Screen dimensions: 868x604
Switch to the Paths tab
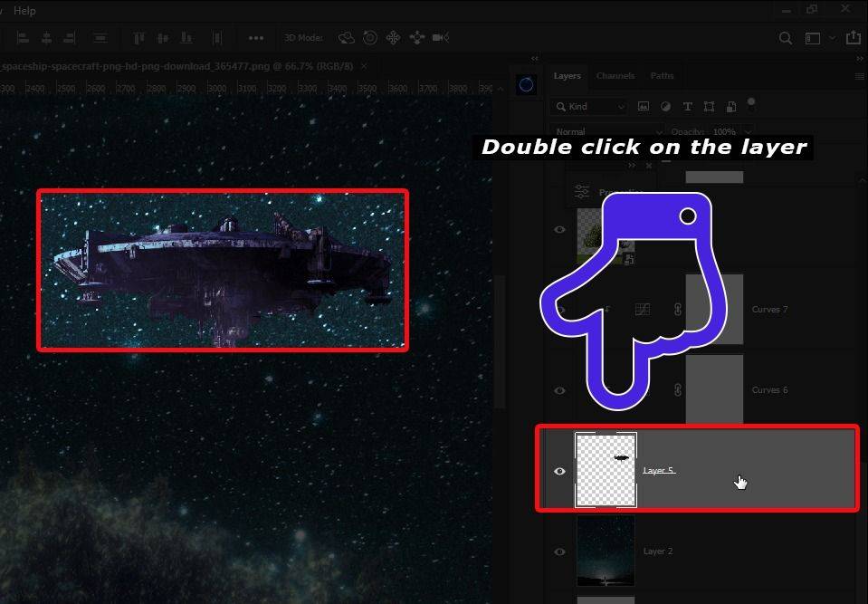click(662, 76)
